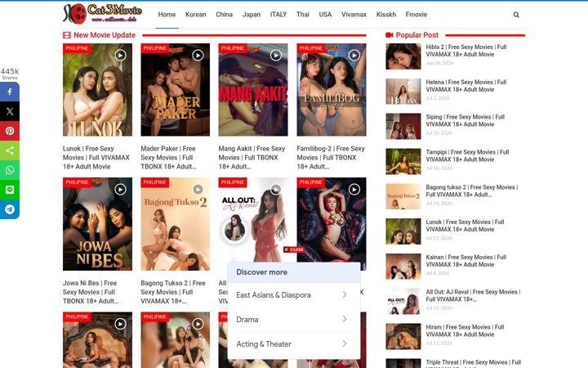Close the ad with red CLOSE button

point(294,249)
